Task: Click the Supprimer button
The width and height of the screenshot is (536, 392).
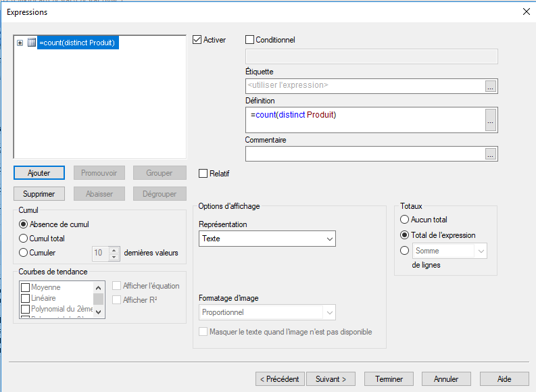Action: coord(39,193)
